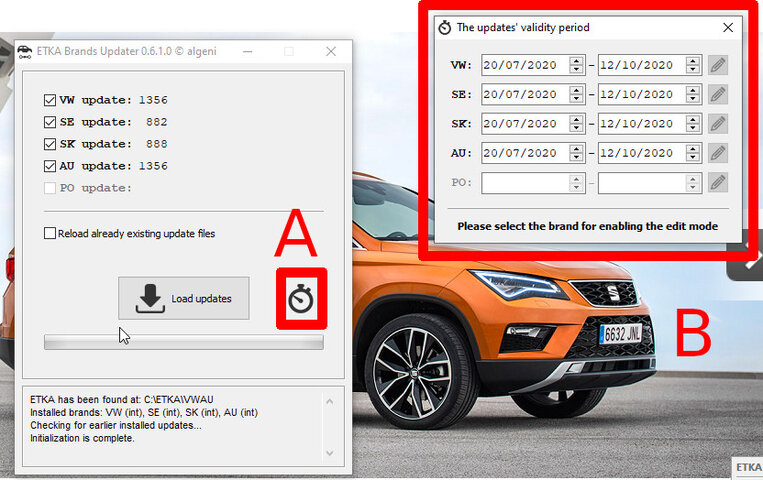Uncheck the SK update checkbox
Viewport: 763px width, 480px height.
point(50,144)
